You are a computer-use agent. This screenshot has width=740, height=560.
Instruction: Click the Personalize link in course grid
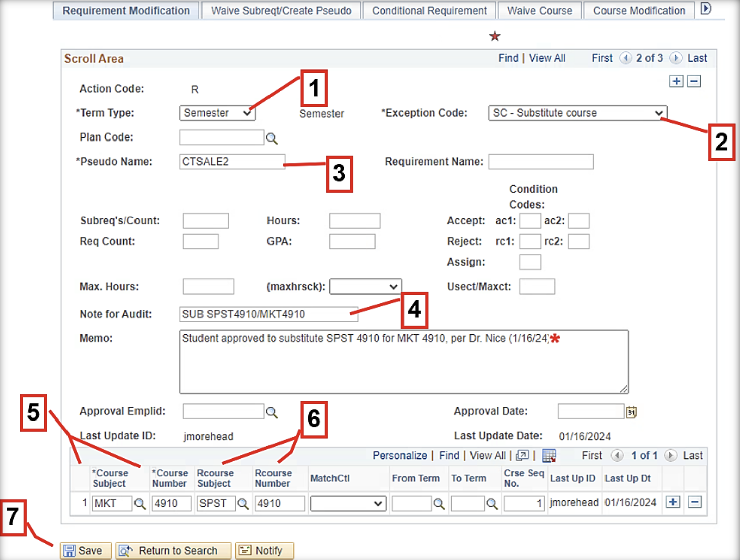click(x=399, y=456)
